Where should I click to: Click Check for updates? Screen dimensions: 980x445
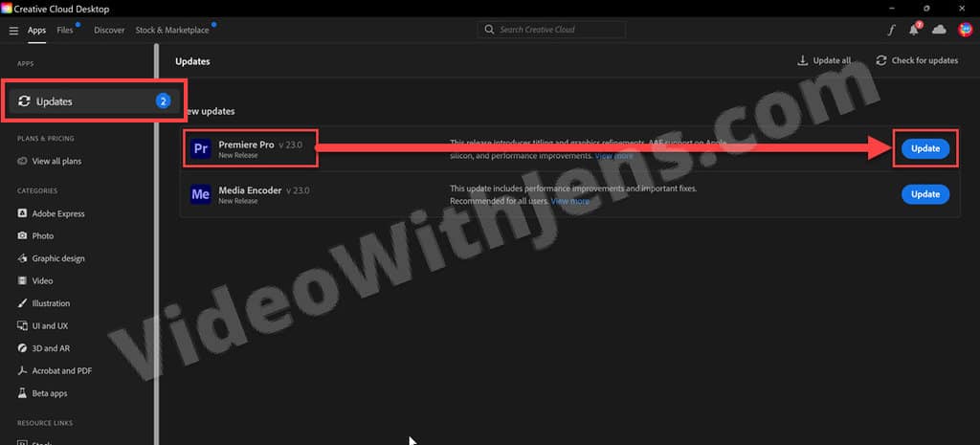click(x=917, y=60)
